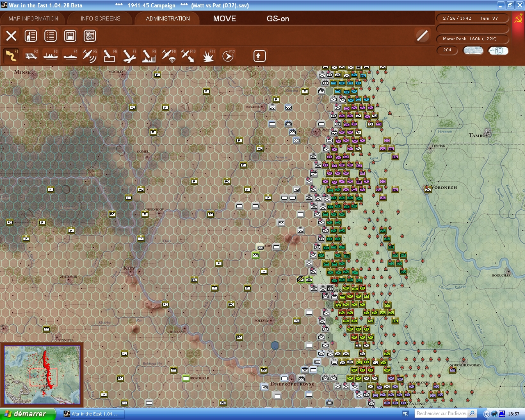The height and width of the screenshot is (420, 525).
Task: Click the Bryansk city label
Action: pos(253,107)
